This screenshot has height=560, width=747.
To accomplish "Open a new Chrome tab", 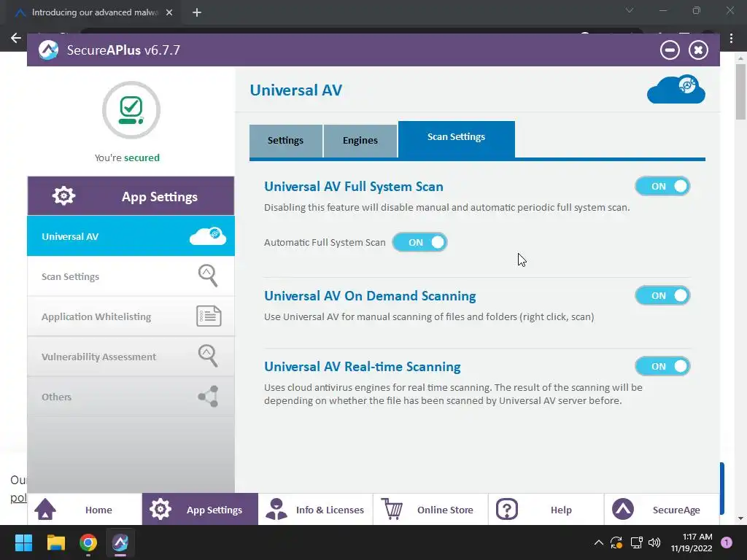I will [197, 12].
